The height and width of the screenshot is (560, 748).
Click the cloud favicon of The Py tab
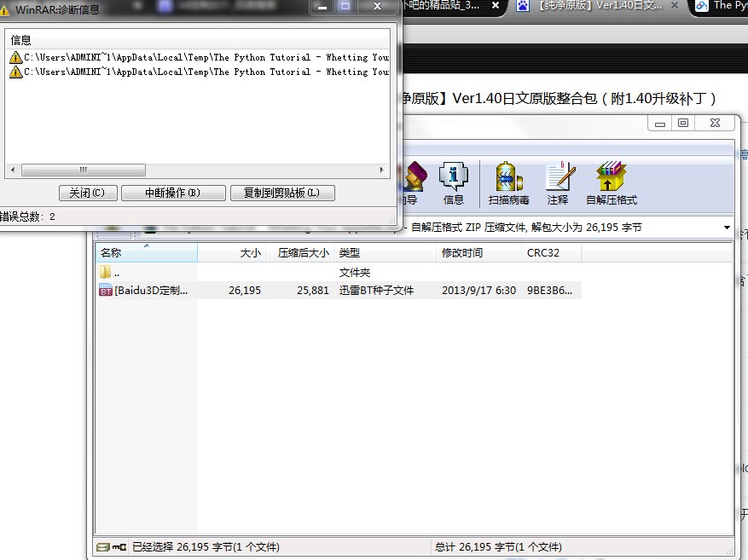702,6
